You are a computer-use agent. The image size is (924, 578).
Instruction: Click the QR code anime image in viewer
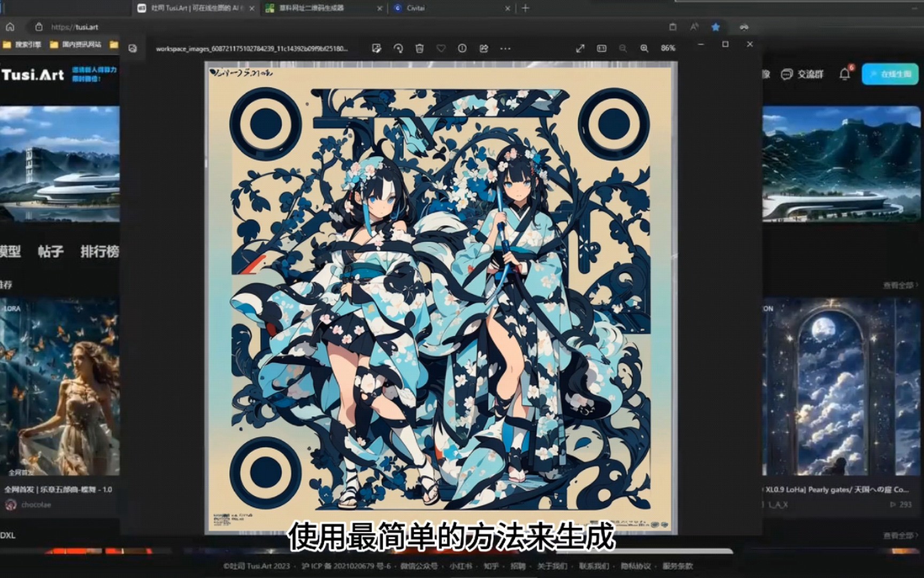point(441,298)
